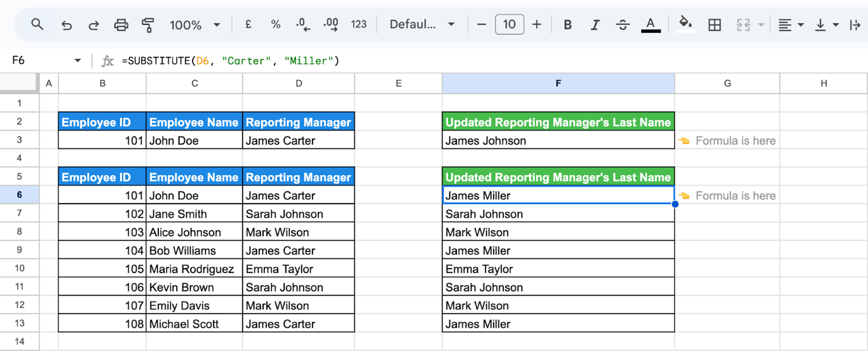Open the font family dropdown

pos(422,25)
